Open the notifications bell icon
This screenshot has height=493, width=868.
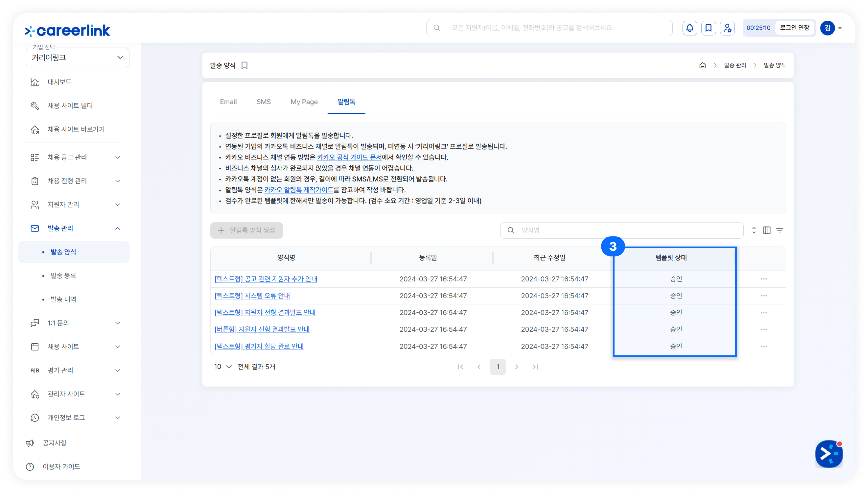(x=689, y=28)
